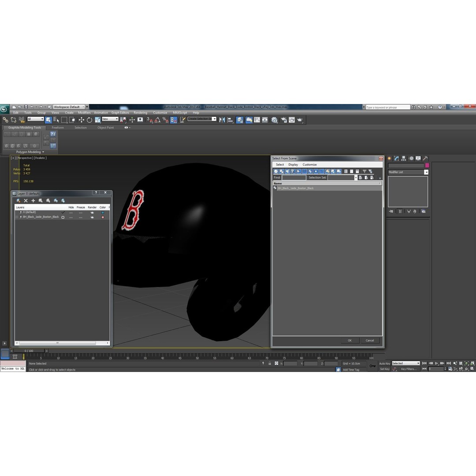The width and height of the screenshot is (476, 476).
Task: Open the Modifiers menu
Action: [x=84, y=113]
